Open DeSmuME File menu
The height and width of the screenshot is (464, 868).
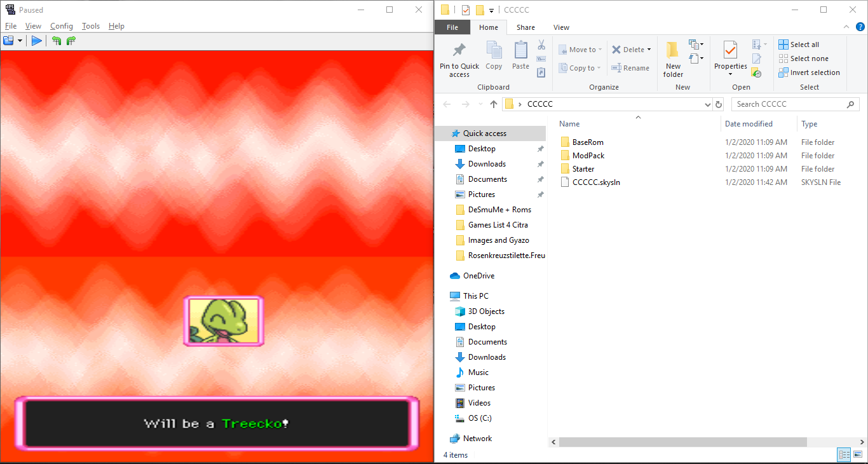(x=11, y=26)
